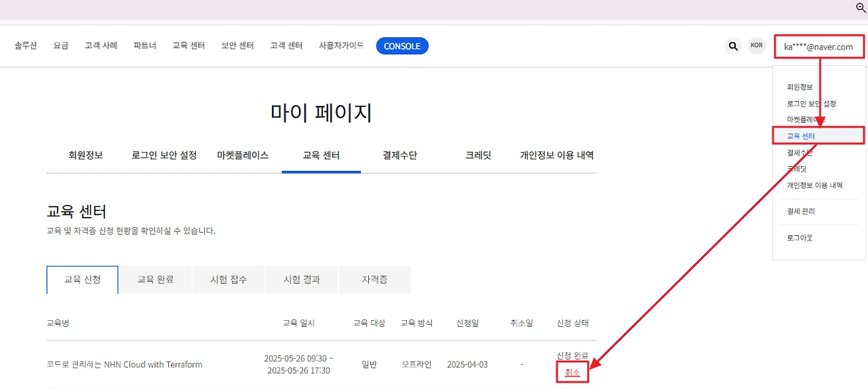Click the 오프라인 education method cell
868x392 pixels.
tap(416, 364)
